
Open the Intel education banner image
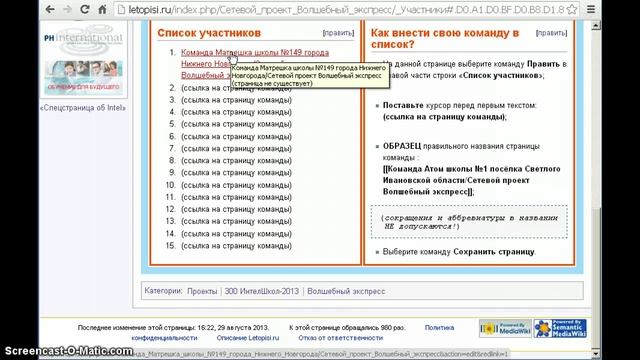[84, 77]
